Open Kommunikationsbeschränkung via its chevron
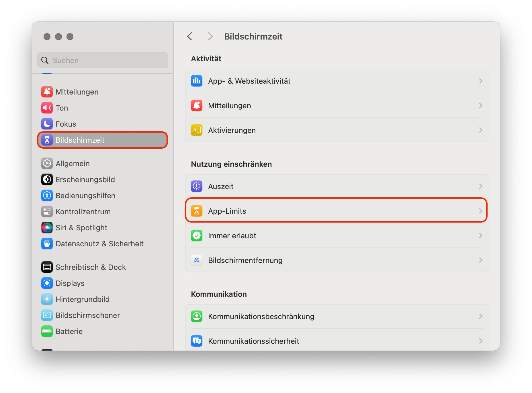Screen dimensions: 532x393 (481, 317)
